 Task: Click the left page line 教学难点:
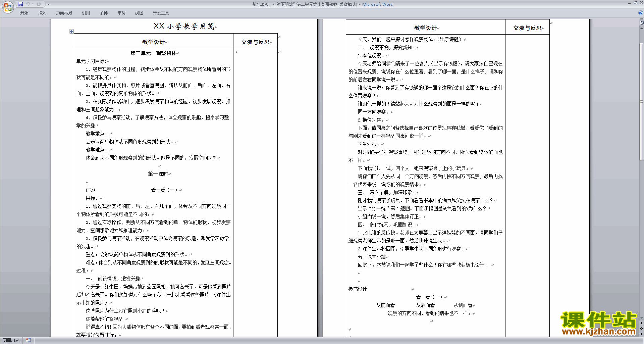[97, 150]
